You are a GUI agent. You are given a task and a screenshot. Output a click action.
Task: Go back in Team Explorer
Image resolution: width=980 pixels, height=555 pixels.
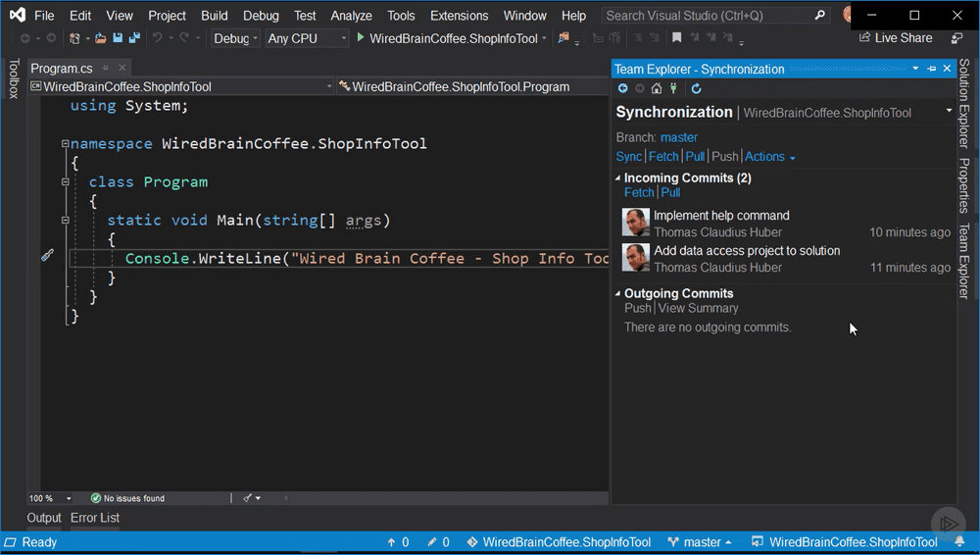(622, 88)
